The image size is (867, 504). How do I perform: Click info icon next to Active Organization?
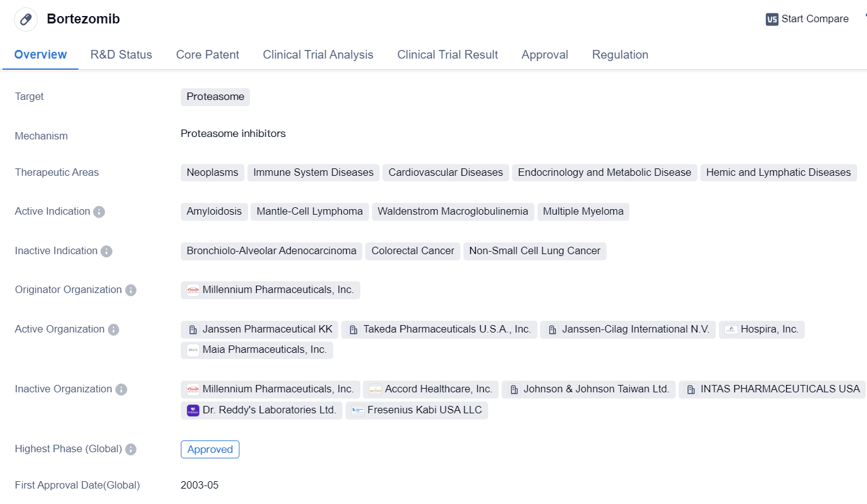(114, 329)
